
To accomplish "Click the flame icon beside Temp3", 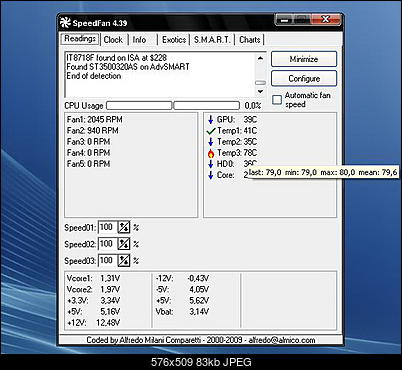I will [x=211, y=153].
